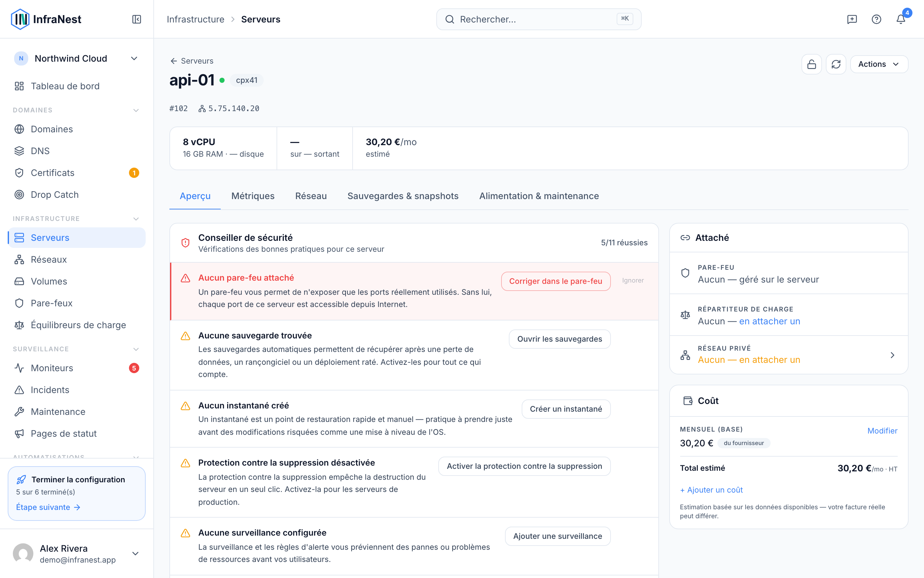Click Activer la protection contre la suppression
The image size is (924, 578).
tap(524, 466)
